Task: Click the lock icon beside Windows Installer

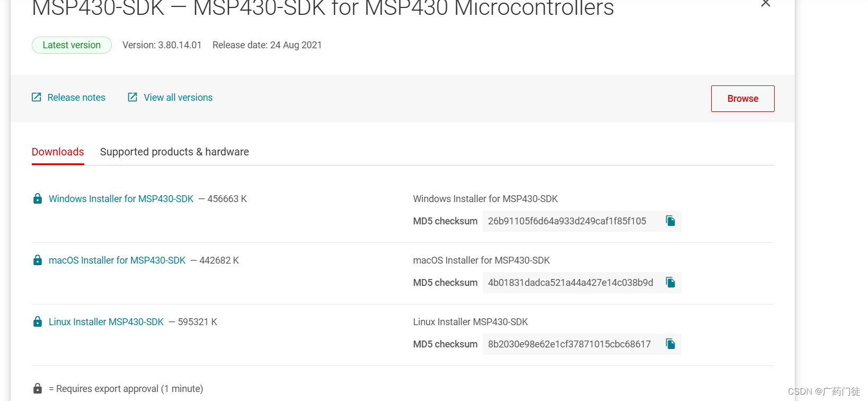Action: tap(37, 198)
